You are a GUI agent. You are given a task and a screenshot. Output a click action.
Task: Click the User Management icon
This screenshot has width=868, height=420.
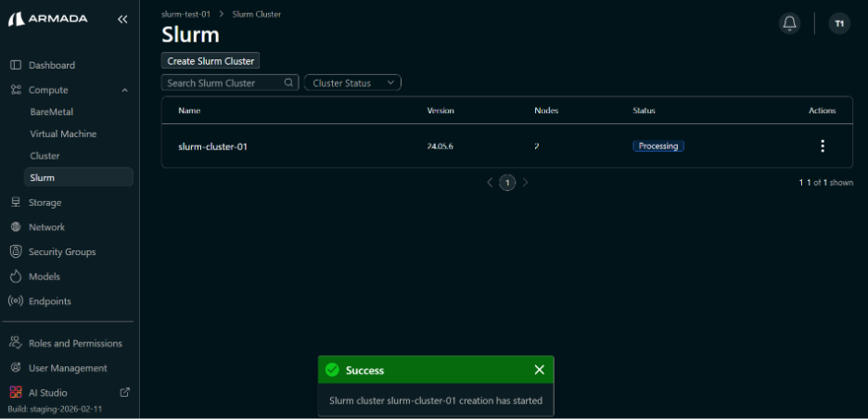(x=16, y=367)
